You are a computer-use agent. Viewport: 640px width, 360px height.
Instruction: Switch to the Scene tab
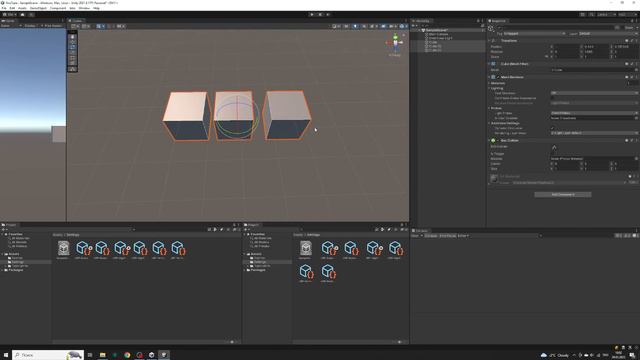pyautogui.click(x=76, y=21)
